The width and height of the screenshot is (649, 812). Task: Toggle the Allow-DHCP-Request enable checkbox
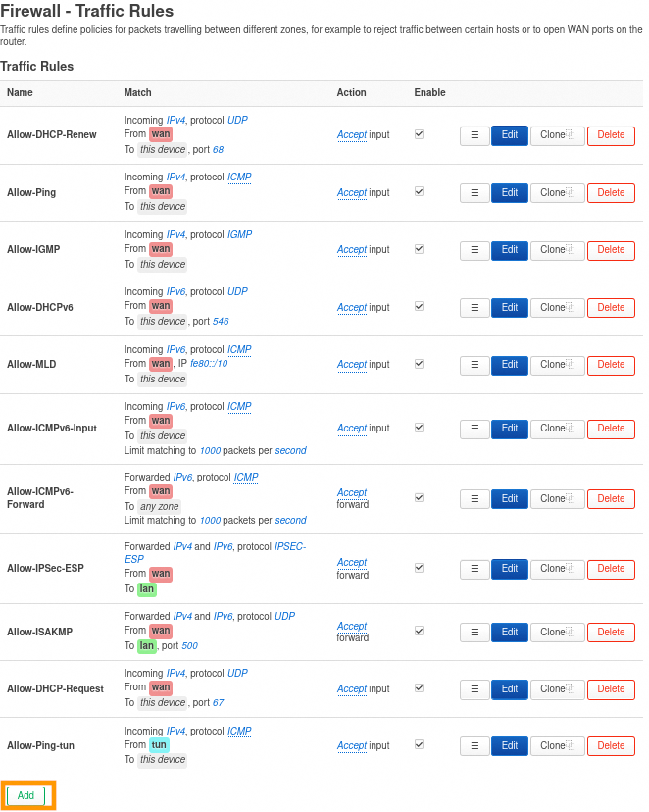click(420, 688)
